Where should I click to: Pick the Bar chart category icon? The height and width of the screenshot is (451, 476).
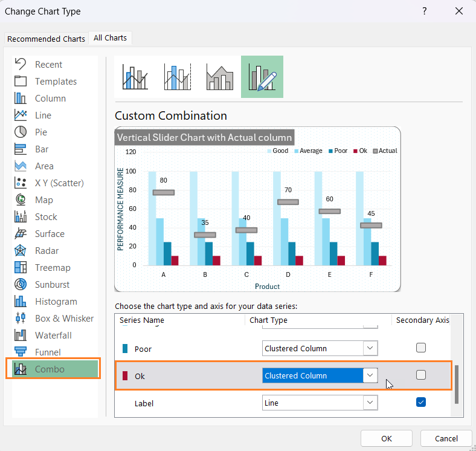[x=21, y=149]
